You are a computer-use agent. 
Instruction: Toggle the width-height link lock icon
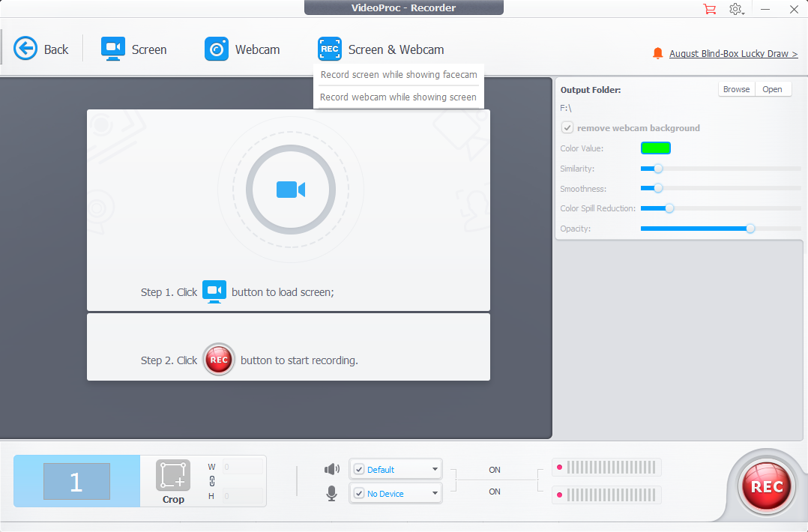click(x=212, y=481)
